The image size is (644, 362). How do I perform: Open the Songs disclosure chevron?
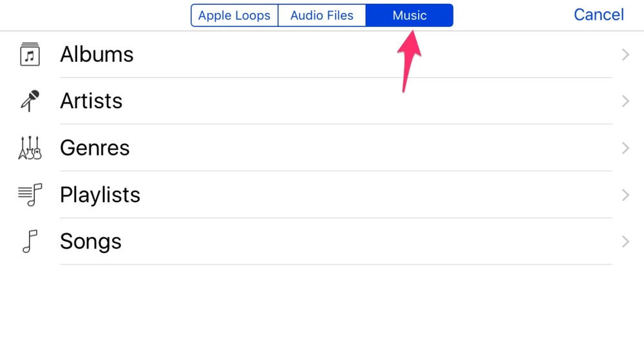[625, 242]
